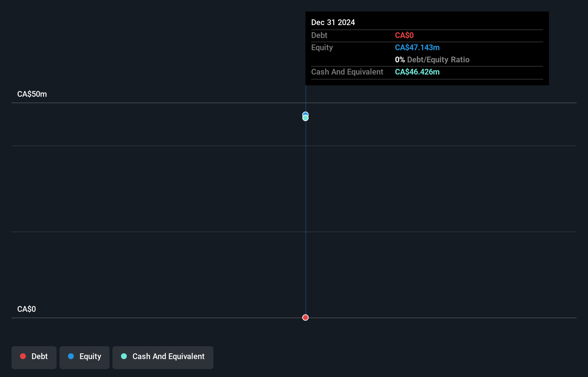Click Cash And Equivalent label in tooltip
Screen dimensions: 588x377
(x=347, y=72)
